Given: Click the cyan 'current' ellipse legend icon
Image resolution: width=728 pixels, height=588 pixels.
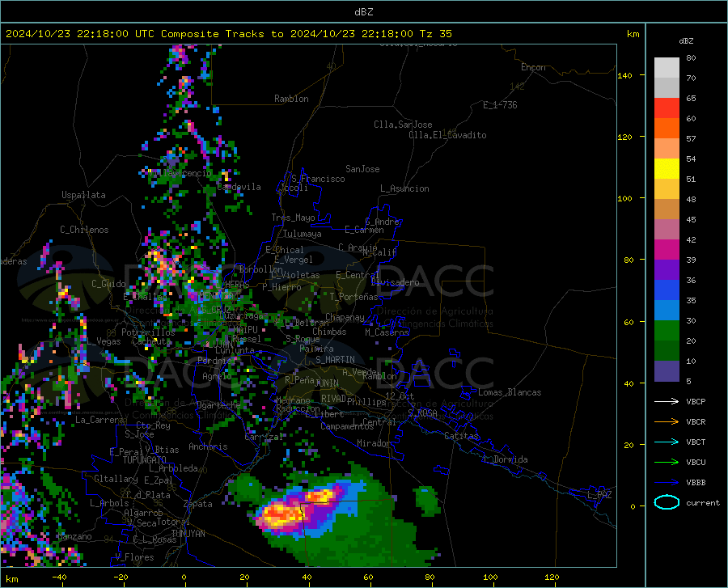Looking at the screenshot, I should [x=667, y=502].
